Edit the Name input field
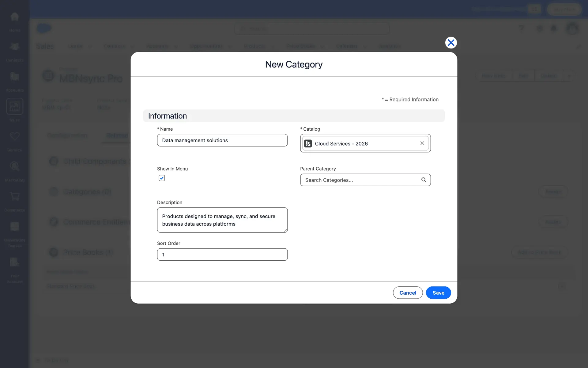The width and height of the screenshot is (588, 368). 222,140
